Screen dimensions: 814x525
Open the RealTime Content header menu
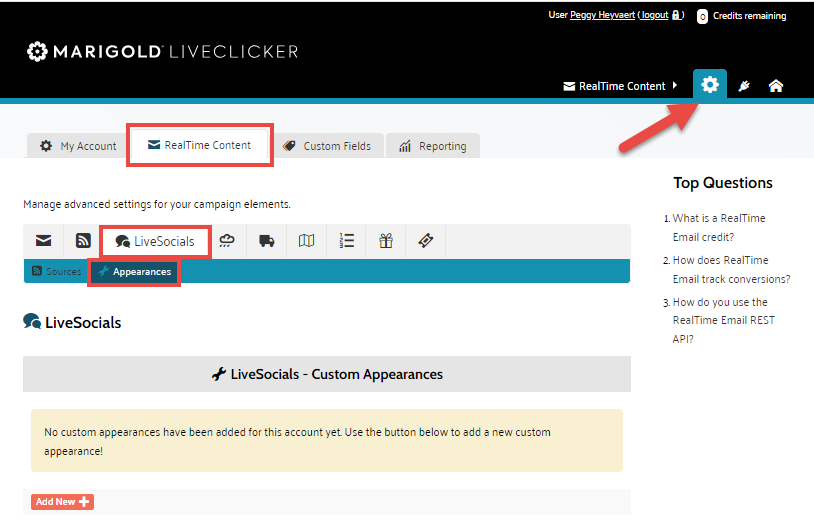[620, 86]
